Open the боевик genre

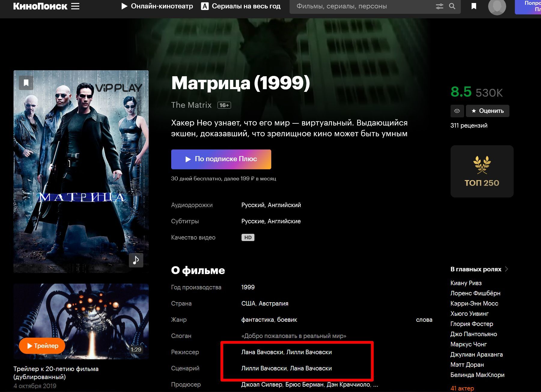(287, 320)
